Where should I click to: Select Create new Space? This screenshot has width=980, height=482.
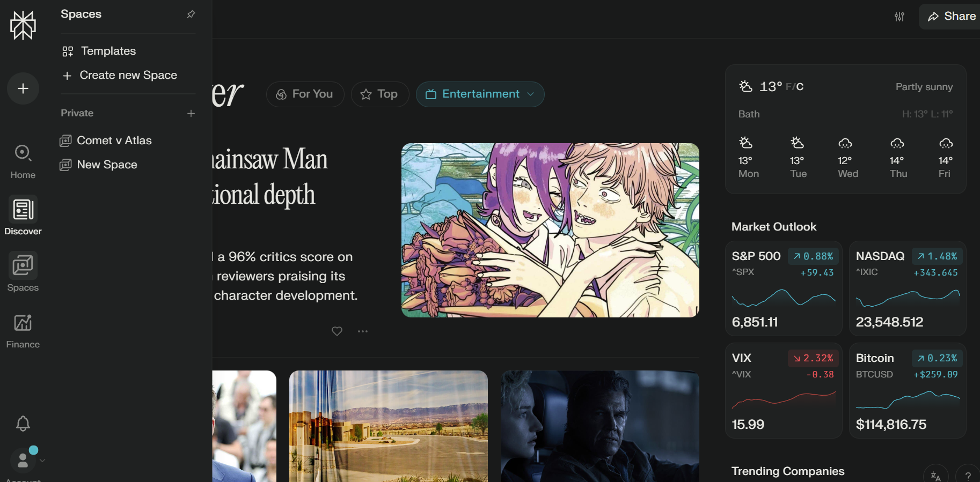pyautogui.click(x=120, y=75)
